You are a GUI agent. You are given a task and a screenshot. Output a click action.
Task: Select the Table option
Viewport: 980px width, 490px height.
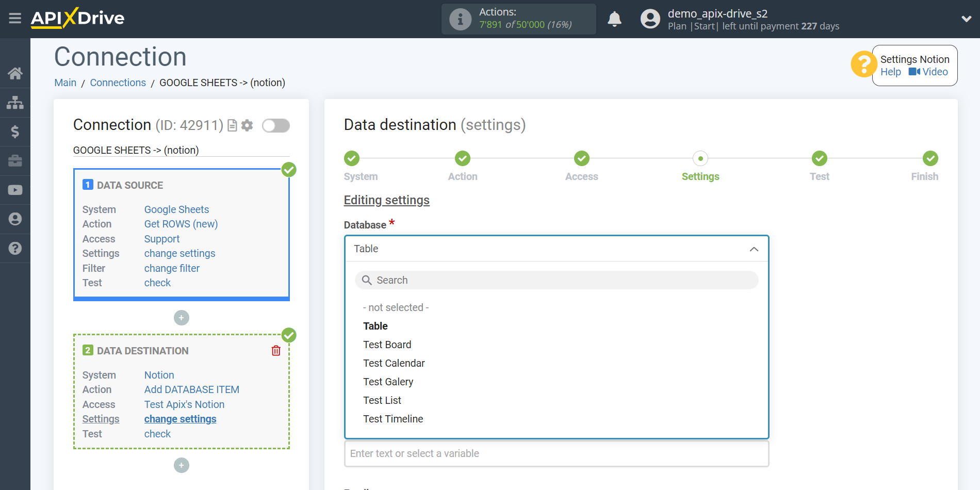coord(375,326)
